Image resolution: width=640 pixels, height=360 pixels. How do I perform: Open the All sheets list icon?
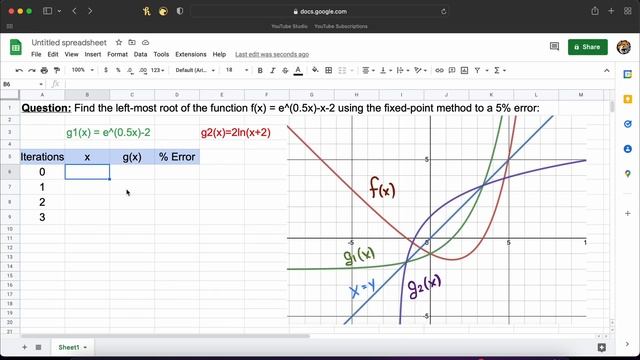pos(38,347)
